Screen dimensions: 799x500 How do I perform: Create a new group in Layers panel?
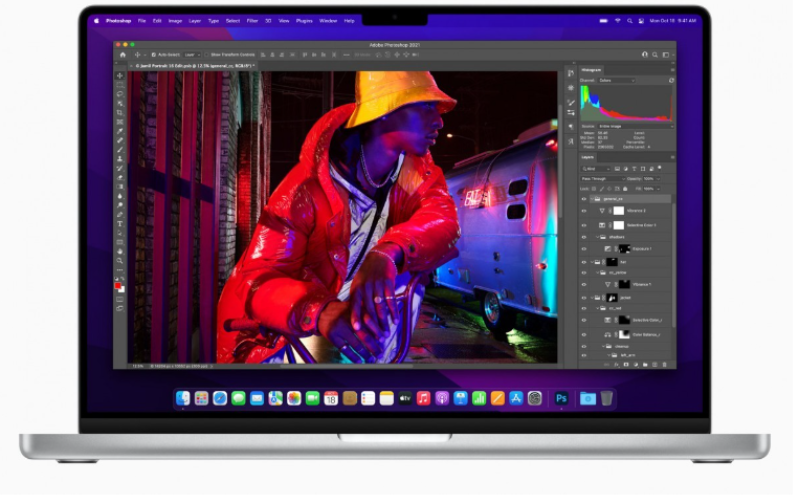click(645, 364)
